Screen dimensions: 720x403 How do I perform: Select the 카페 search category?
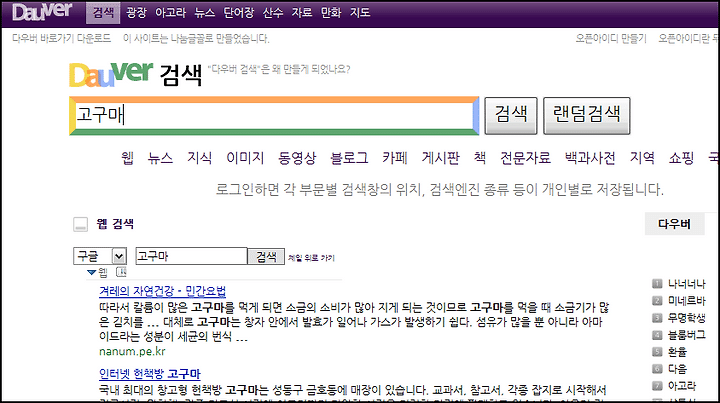[x=395, y=158]
